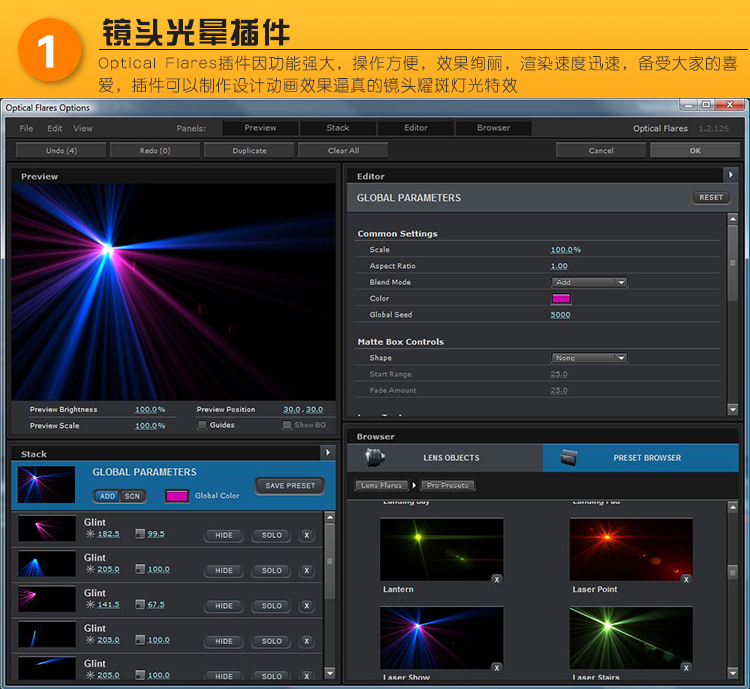Delete the Lantern preset with its X
The image size is (750, 689).
click(x=496, y=579)
